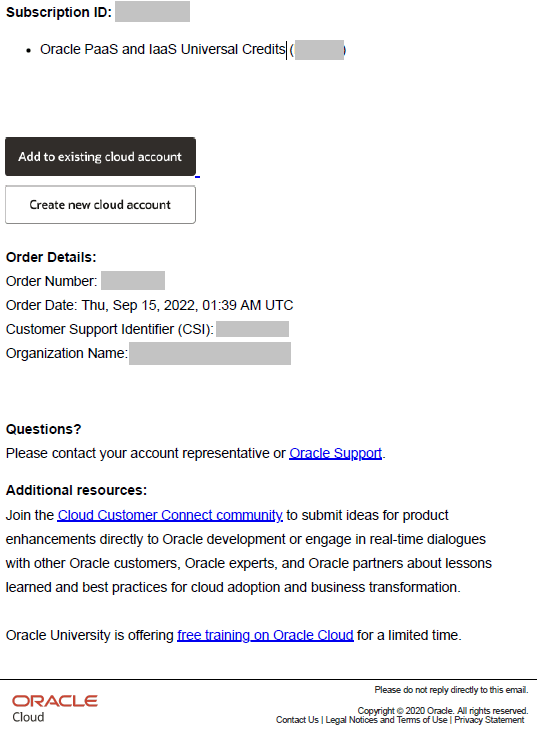The width and height of the screenshot is (537, 730).
Task: Click the copyright symbol in the footer
Action: 401,711
